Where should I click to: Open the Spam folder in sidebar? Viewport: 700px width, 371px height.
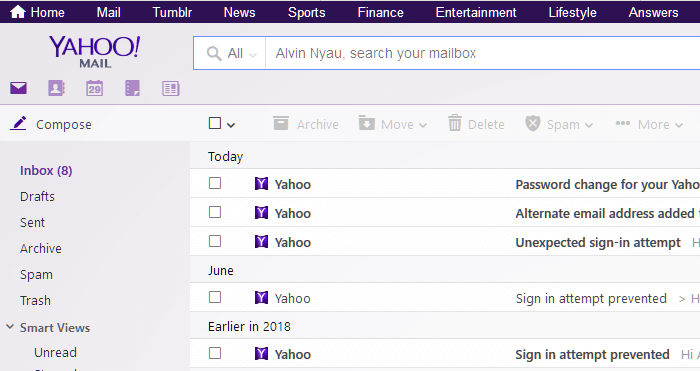[x=36, y=275]
